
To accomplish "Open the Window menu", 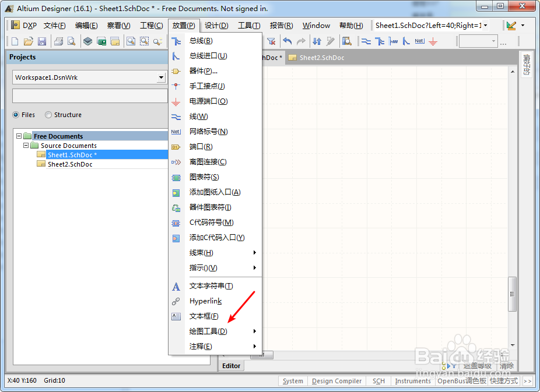I will pyautogui.click(x=316, y=26).
